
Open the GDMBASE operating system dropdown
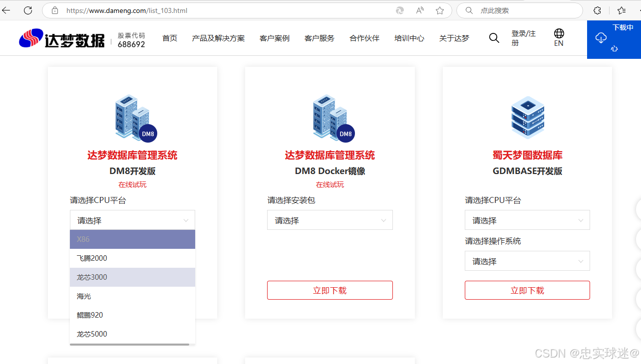click(x=527, y=261)
